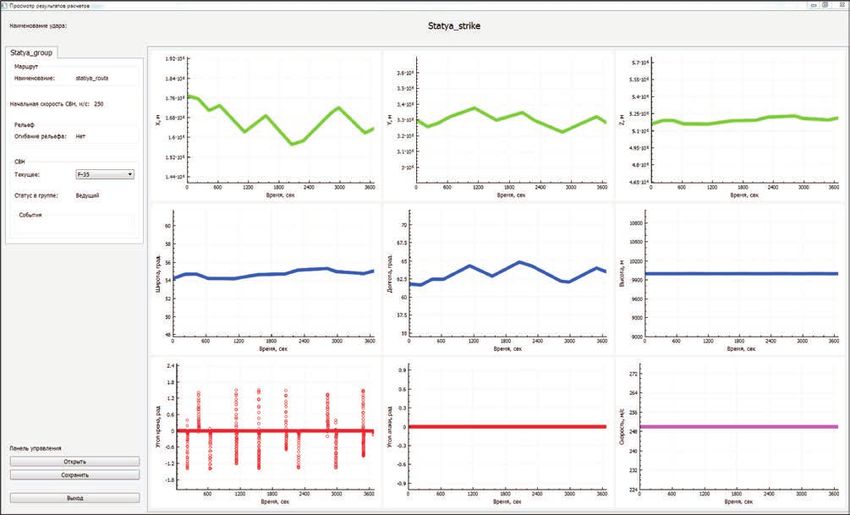Image resolution: width=850 pixels, height=515 pixels.
Task: Click the Ведущий group status value
Action: click(88, 196)
